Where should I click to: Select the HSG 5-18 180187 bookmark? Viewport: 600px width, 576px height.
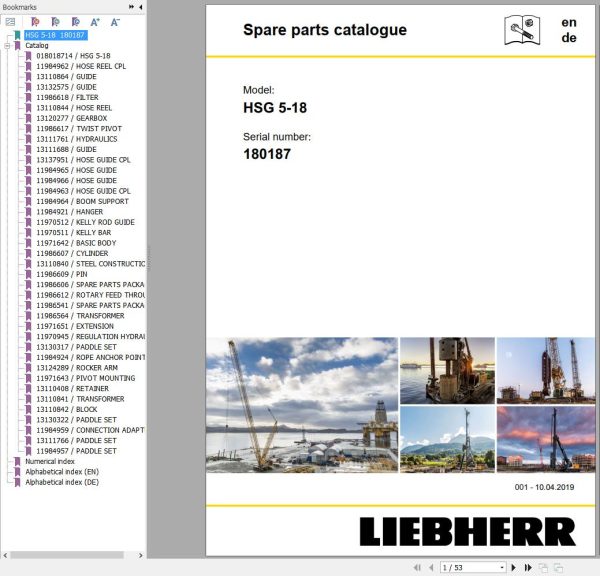point(55,35)
